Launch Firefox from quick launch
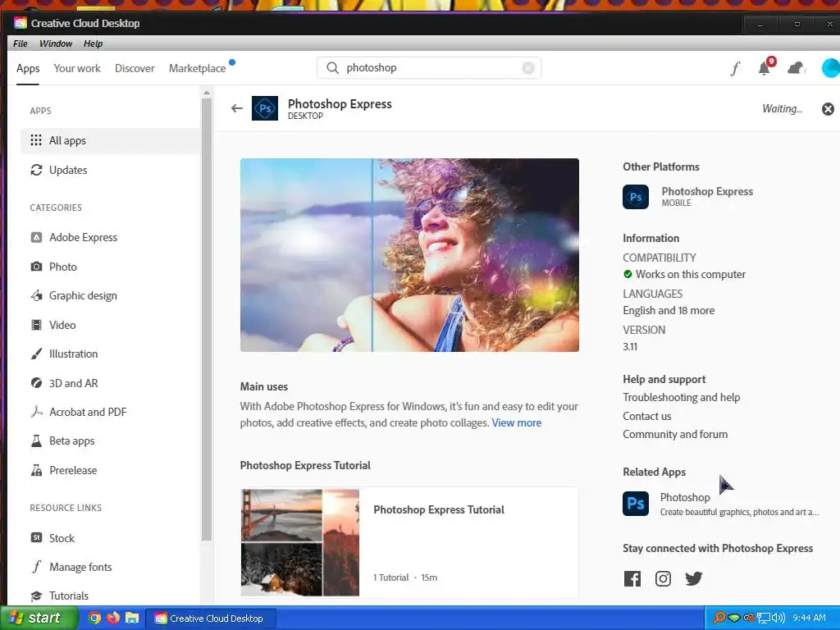The width and height of the screenshot is (840, 630). click(113, 618)
